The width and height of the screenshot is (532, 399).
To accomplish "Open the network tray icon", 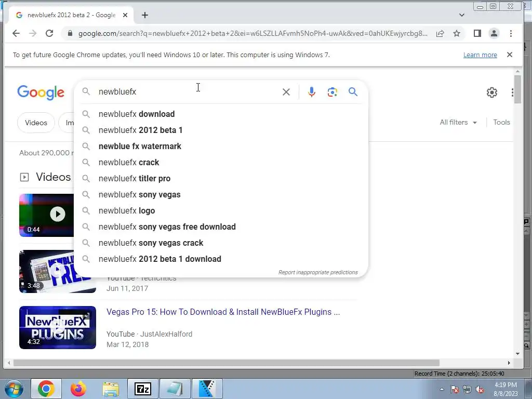I will (467, 390).
